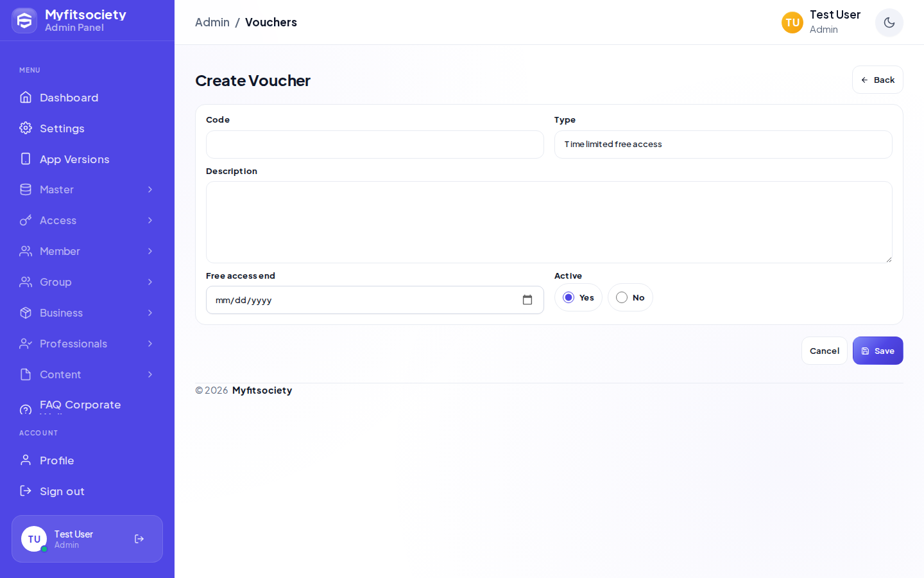This screenshot has height=578, width=924.
Task: Click the Cancel button
Action: click(825, 351)
